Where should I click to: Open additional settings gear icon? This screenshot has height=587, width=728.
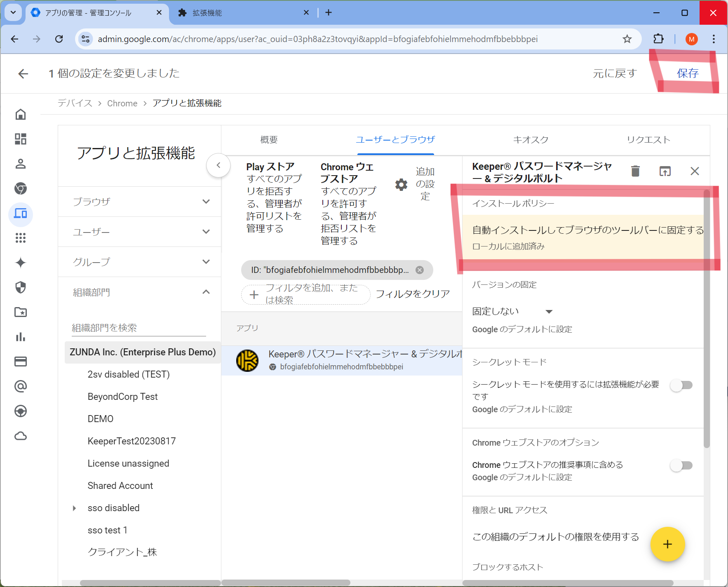[401, 184]
